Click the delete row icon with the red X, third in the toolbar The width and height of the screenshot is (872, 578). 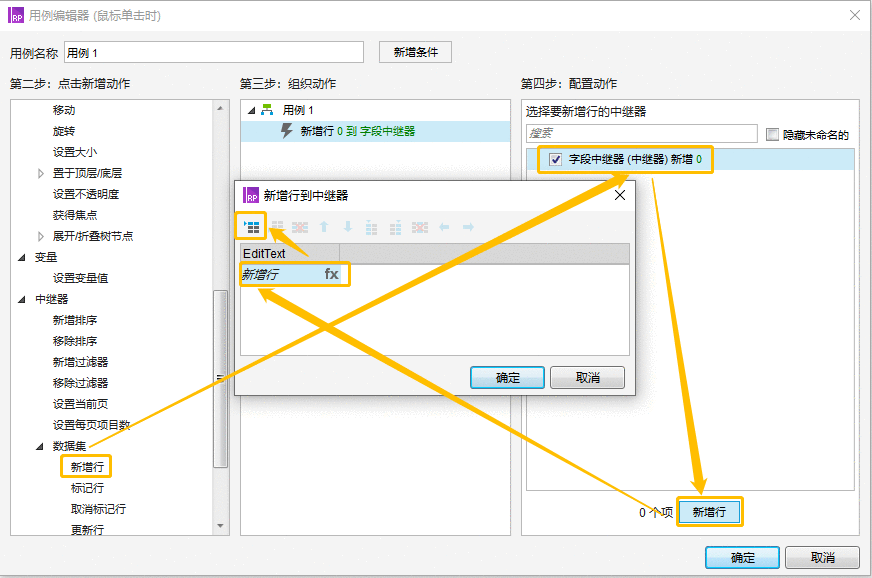point(300,227)
